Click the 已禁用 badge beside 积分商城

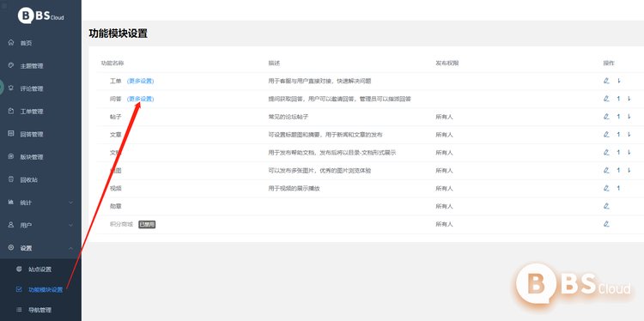(x=147, y=224)
